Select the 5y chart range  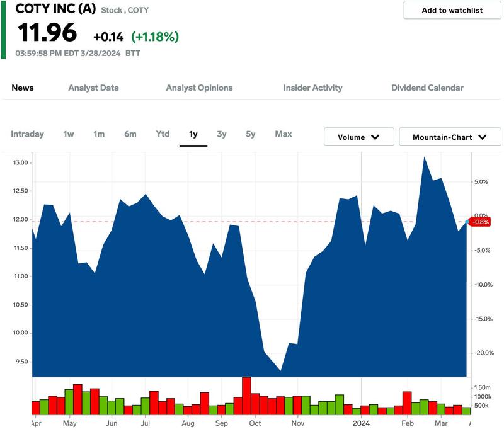(250, 134)
